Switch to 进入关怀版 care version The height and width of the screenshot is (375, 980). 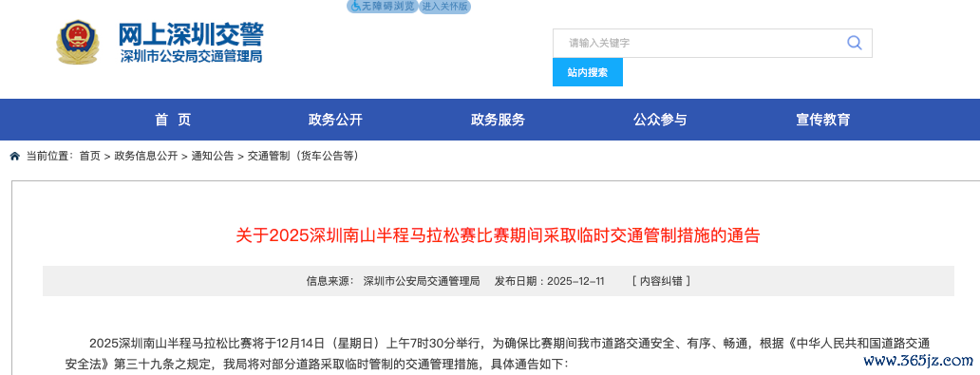444,7
